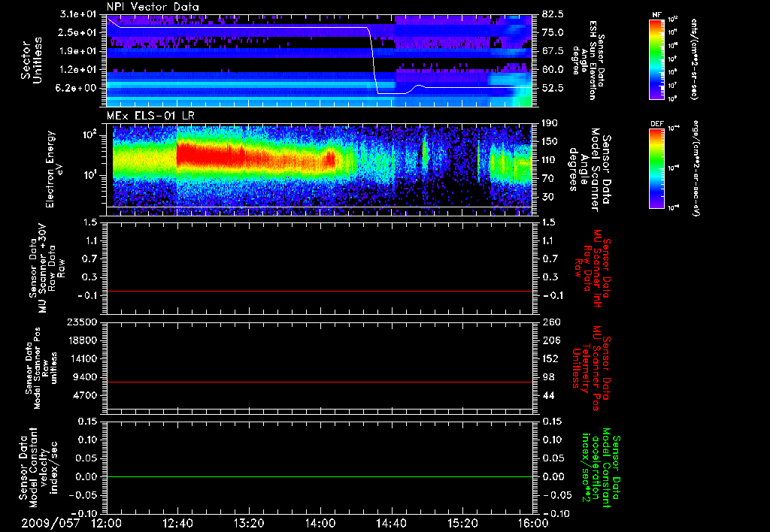The height and width of the screenshot is (532, 770).
Task: Click the '1.2e+01' sector tick value
Action: [78, 70]
